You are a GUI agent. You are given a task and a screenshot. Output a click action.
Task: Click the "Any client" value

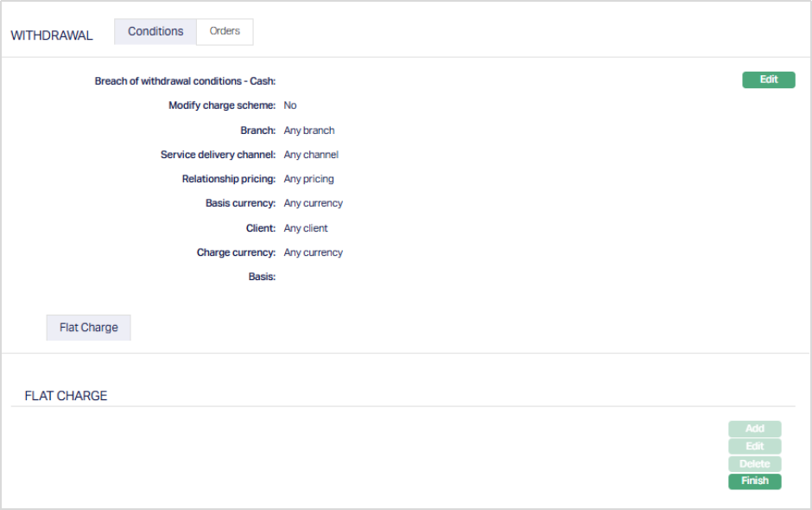tap(306, 228)
